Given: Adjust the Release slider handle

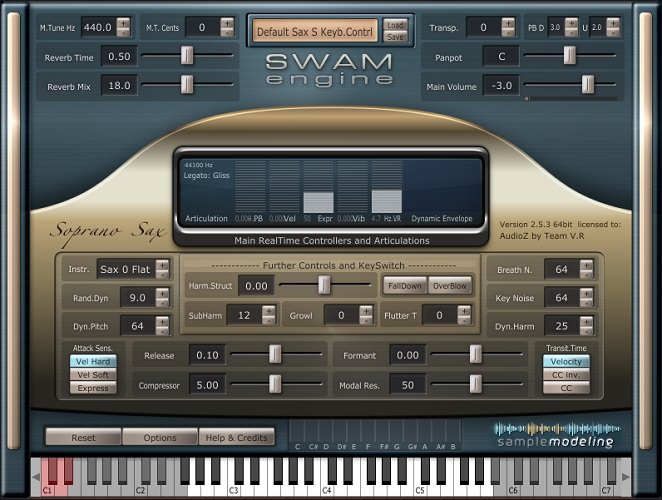Looking at the screenshot, I should pyautogui.click(x=275, y=353).
